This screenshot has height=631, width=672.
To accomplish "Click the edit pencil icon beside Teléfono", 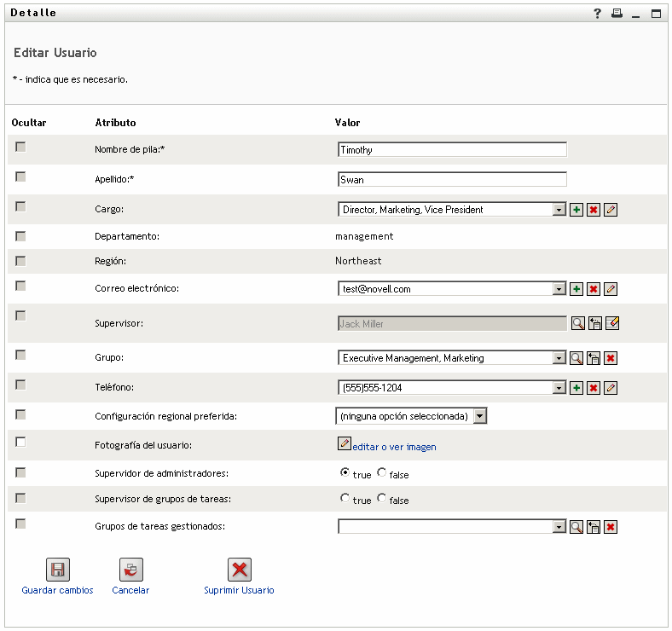I will pos(611,388).
